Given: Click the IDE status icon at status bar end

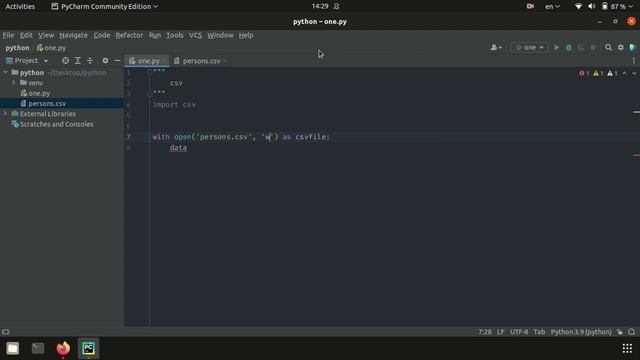Looking at the screenshot, I should (631, 332).
